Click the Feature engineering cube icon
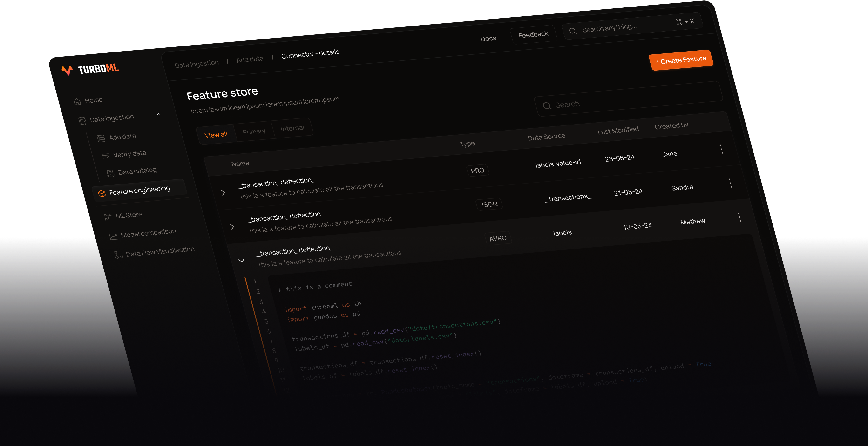Image resolution: width=868 pixels, height=446 pixels. (x=102, y=194)
